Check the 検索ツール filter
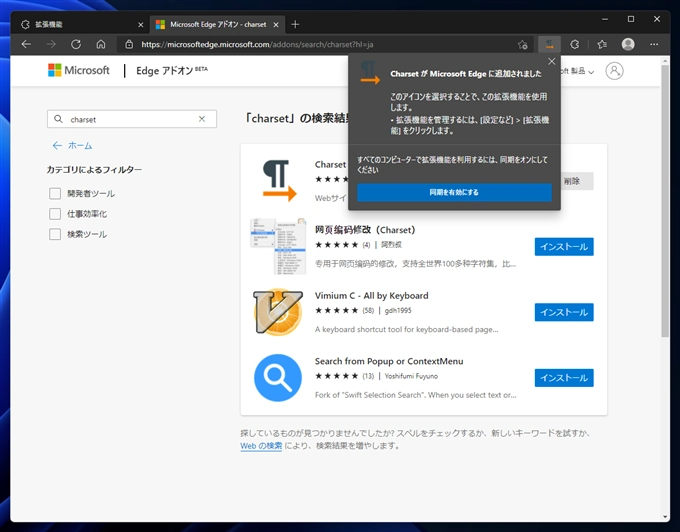The image size is (680, 532). point(55,234)
